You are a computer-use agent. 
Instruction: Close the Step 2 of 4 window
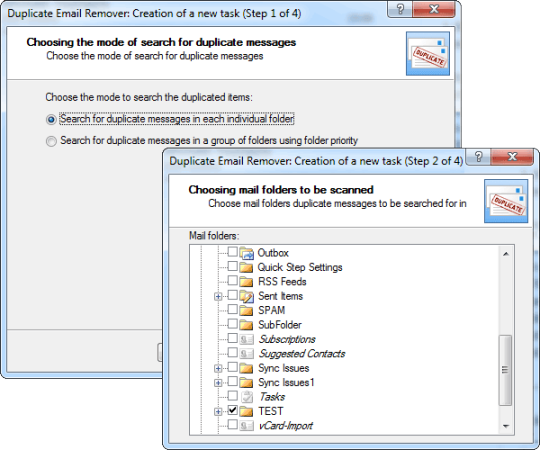(x=512, y=157)
